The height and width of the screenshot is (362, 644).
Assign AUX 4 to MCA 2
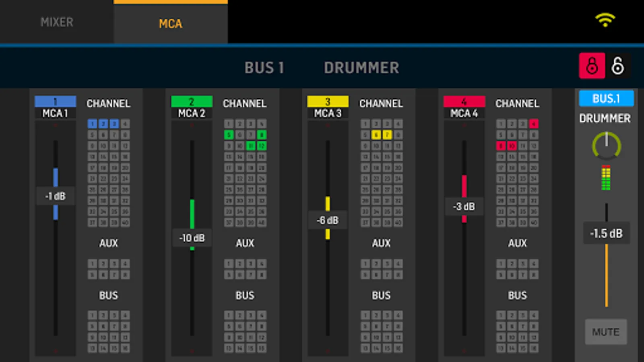click(x=262, y=264)
